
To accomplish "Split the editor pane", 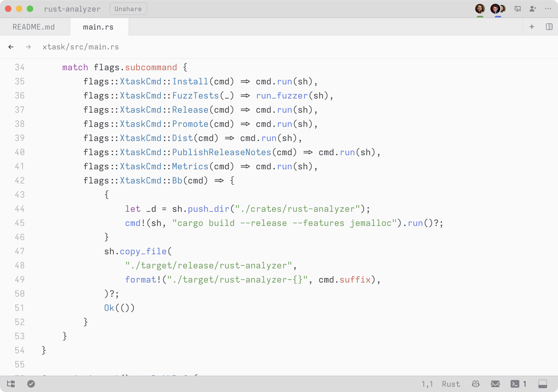I will click(549, 27).
